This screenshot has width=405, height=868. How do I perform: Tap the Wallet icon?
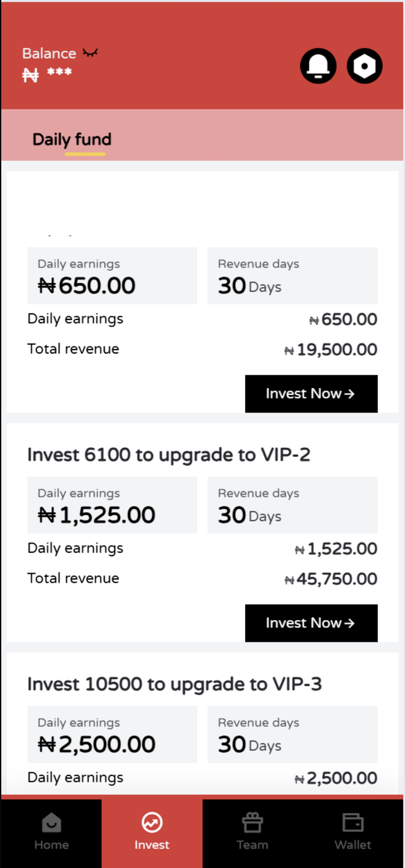click(x=353, y=822)
